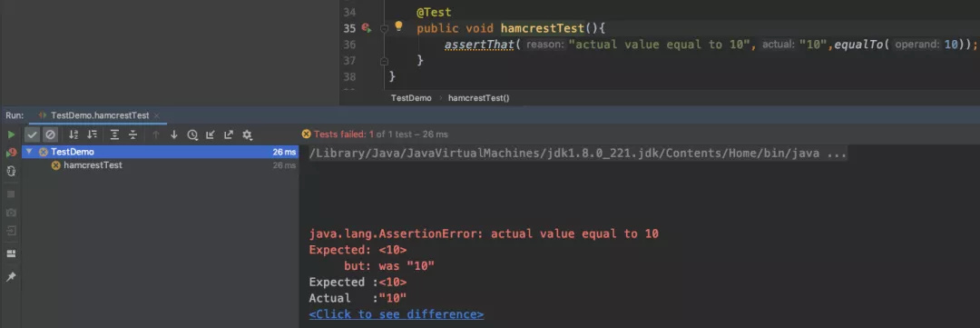Close the TestDemo.hamcrestTest run tab

156,115
